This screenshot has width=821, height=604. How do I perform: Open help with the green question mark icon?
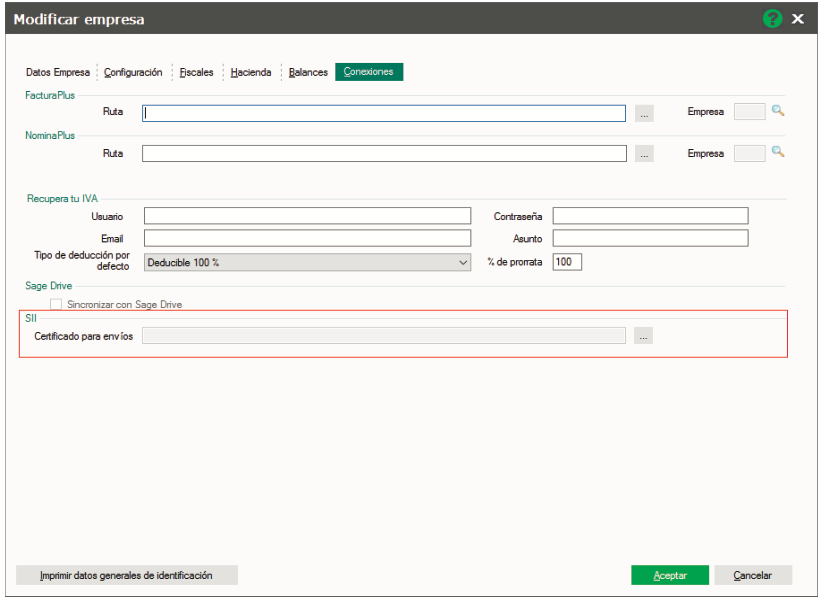pyautogui.click(x=772, y=19)
